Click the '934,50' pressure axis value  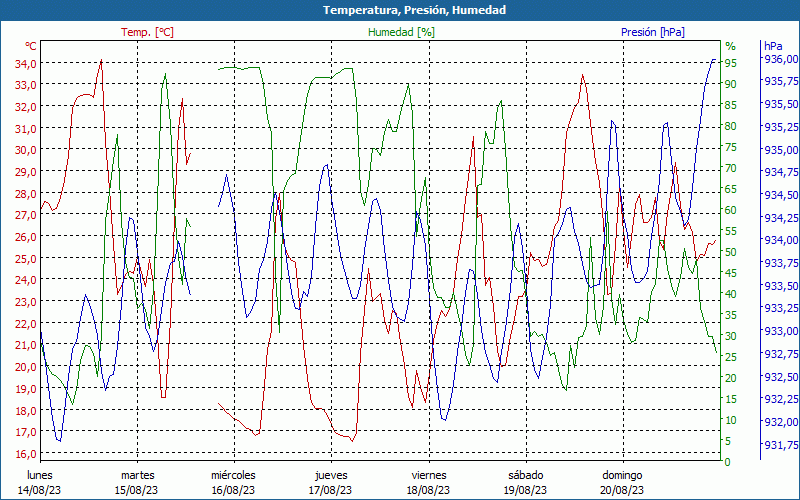coord(781,195)
